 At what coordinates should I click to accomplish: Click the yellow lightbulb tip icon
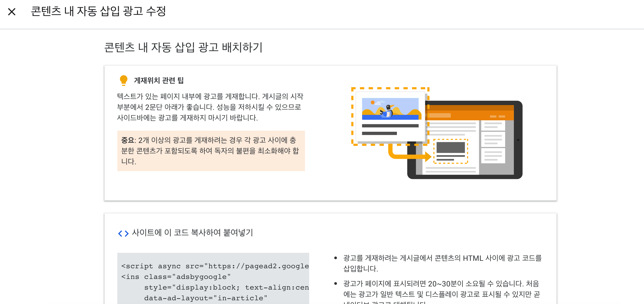click(123, 80)
